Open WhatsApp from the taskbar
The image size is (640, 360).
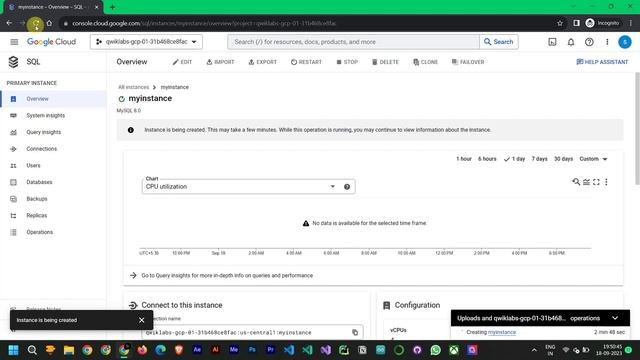(x=436, y=350)
